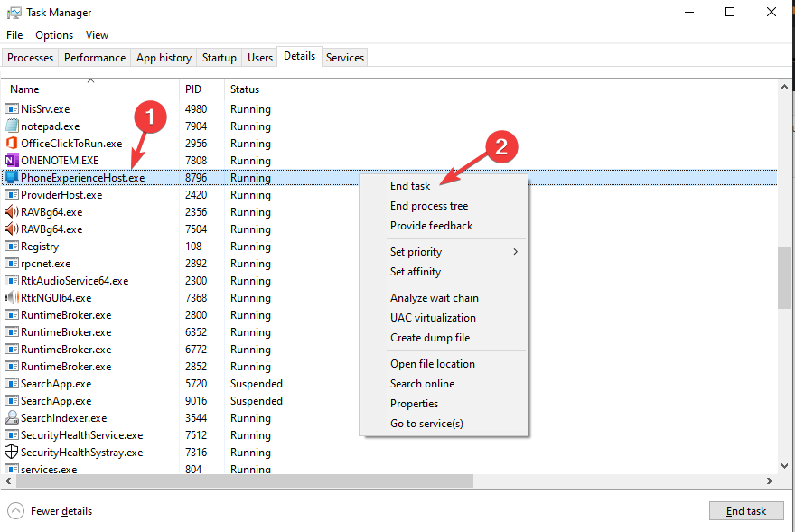Select Open file location in context menu
The image size is (795, 532).
coord(433,364)
